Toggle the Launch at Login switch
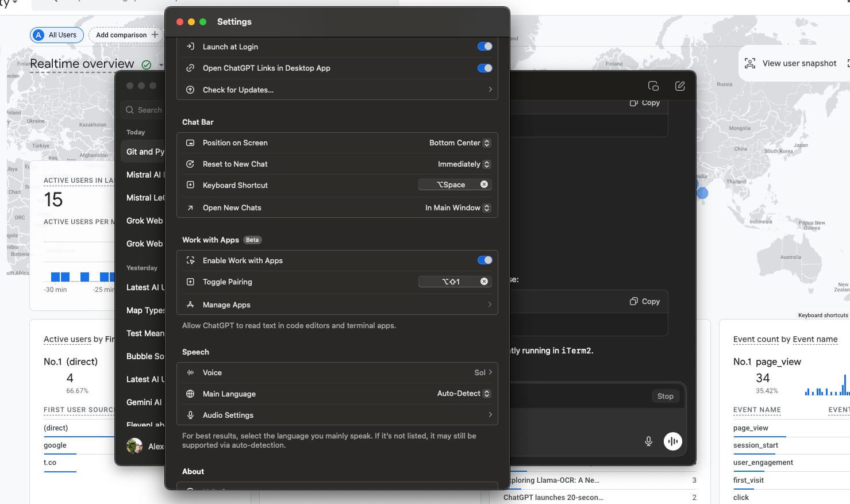The image size is (850, 504). pyautogui.click(x=484, y=47)
